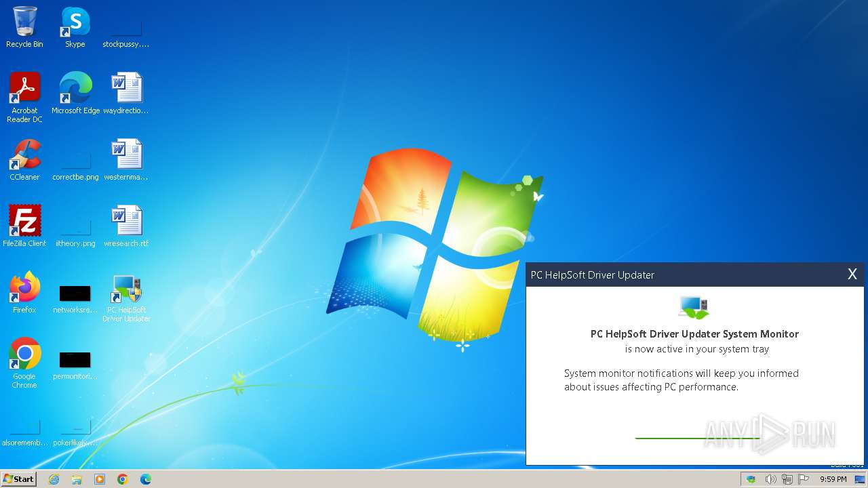Screen dimensions: 868x488
Task: Click the Driver Updater tray icon
Action: point(751,479)
